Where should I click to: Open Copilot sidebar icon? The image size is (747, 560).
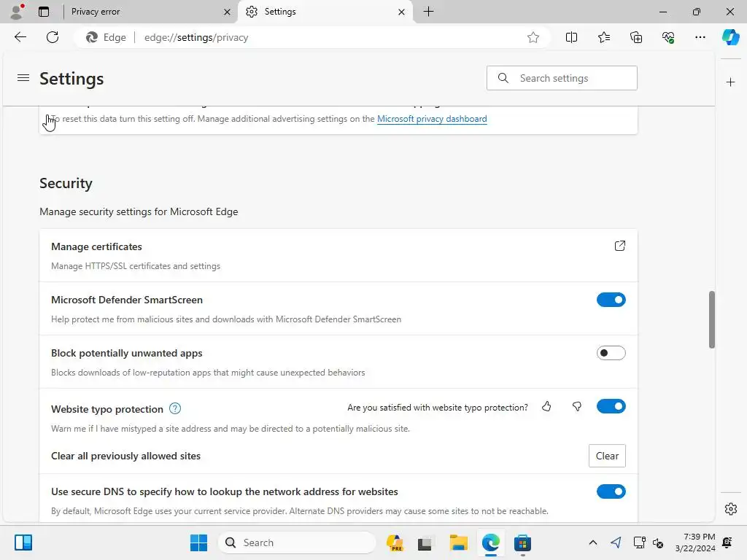pos(730,37)
